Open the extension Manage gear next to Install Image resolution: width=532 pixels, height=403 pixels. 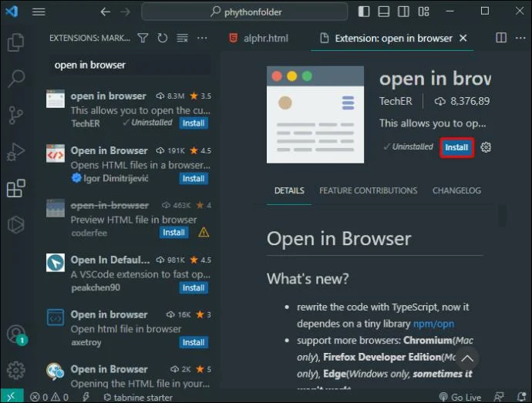(x=486, y=147)
